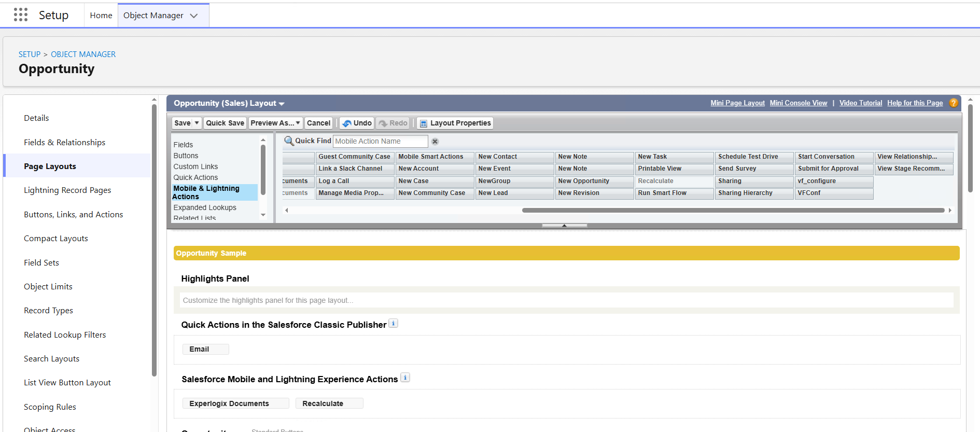Select the Log a Call palette item

tap(355, 181)
